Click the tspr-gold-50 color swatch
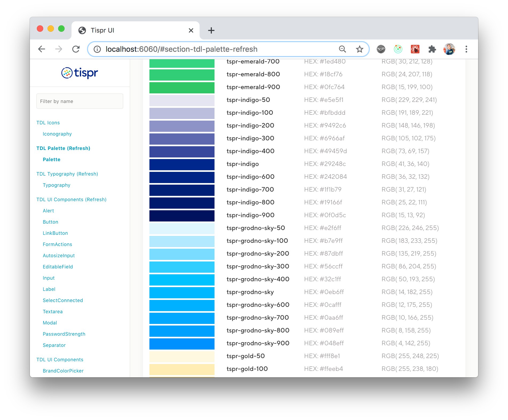The image size is (508, 420). 182,356
